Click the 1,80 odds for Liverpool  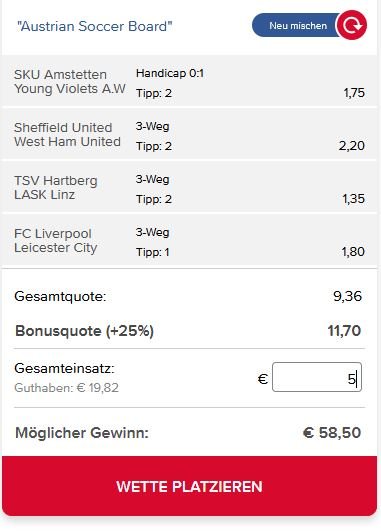click(x=353, y=252)
